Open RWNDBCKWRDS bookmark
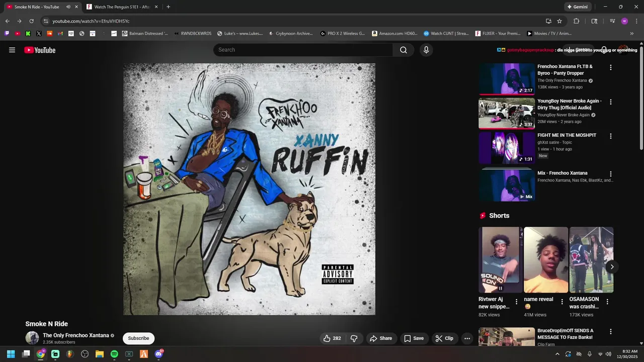Image resolution: width=644 pixels, height=362 pixels. tap(192, 34)
